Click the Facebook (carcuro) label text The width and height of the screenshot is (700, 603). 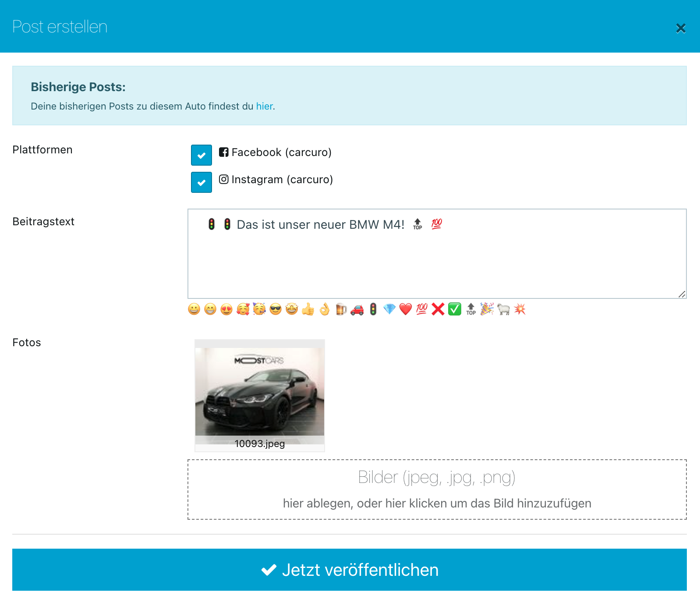pyautogui.click(x=282, y=152)
